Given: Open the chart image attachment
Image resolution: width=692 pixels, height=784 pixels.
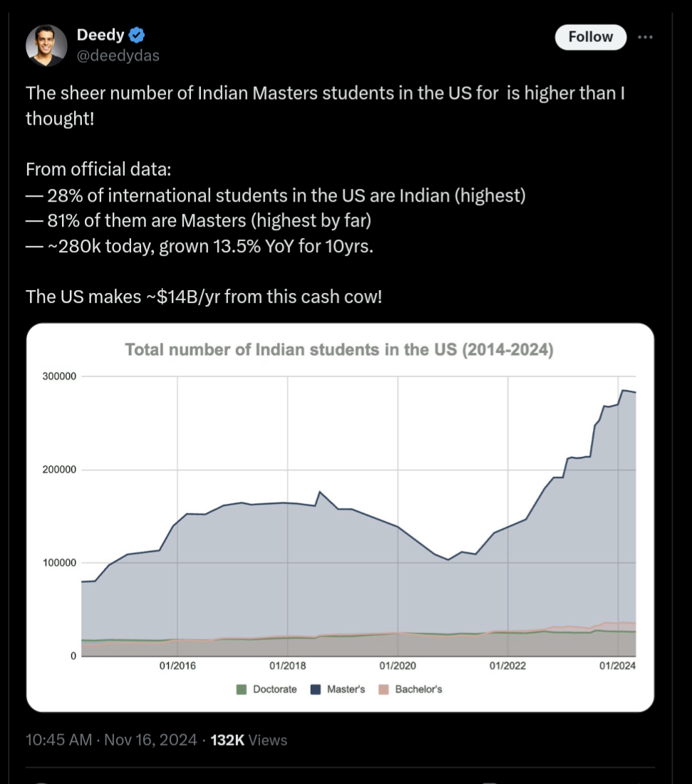Looking at the screenshot, I should [x=340, y=517].
